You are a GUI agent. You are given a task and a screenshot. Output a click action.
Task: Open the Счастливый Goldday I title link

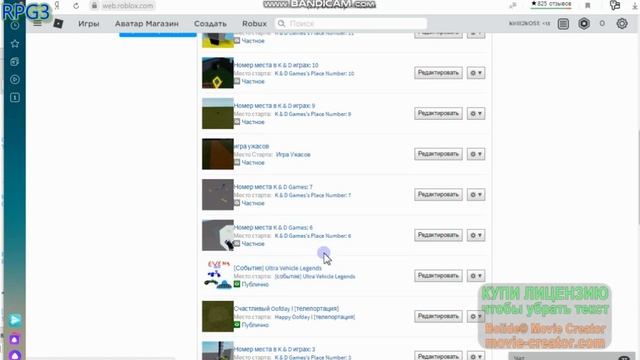pyautogui.click(x=286, y=309)
